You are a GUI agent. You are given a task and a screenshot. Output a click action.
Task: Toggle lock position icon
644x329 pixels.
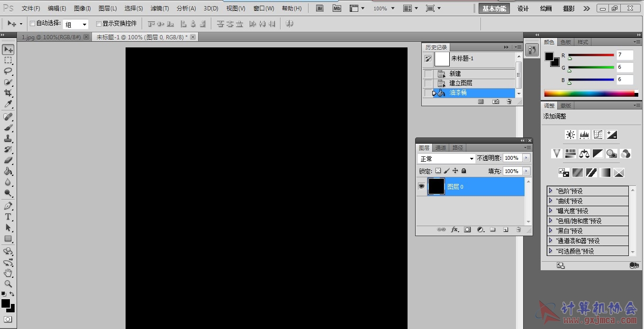pos(455,171)
